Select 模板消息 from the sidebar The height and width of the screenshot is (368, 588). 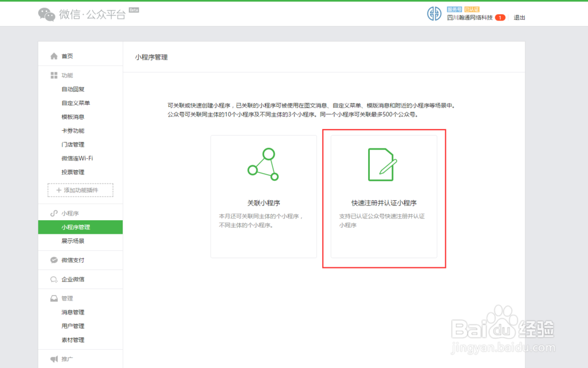73,117
